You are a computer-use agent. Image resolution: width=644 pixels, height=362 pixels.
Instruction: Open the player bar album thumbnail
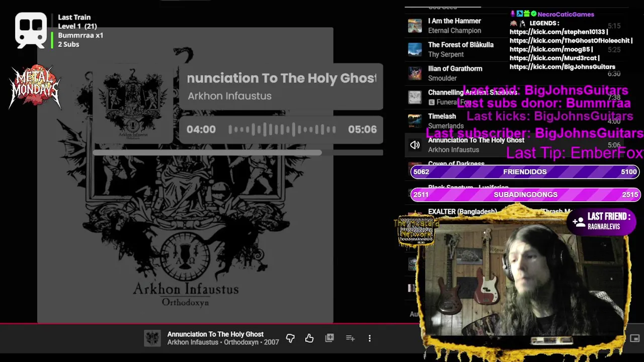tap(152, 338)
